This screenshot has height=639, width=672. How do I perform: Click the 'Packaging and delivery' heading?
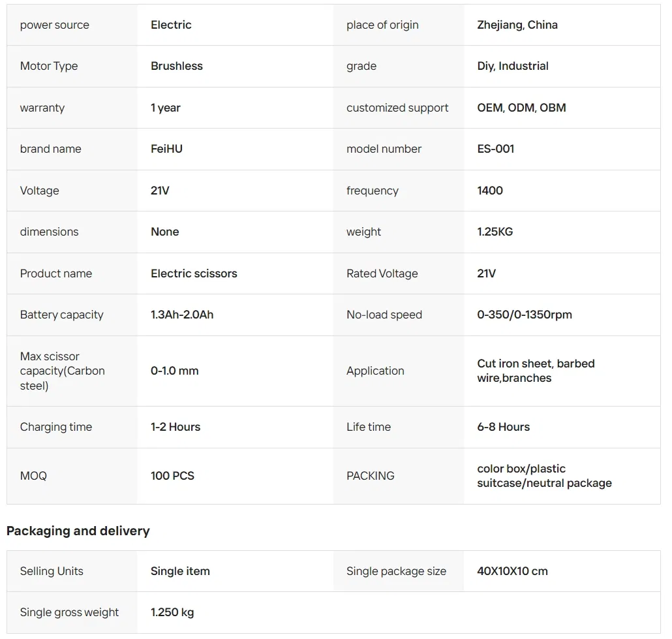click(x=78, y=531)
